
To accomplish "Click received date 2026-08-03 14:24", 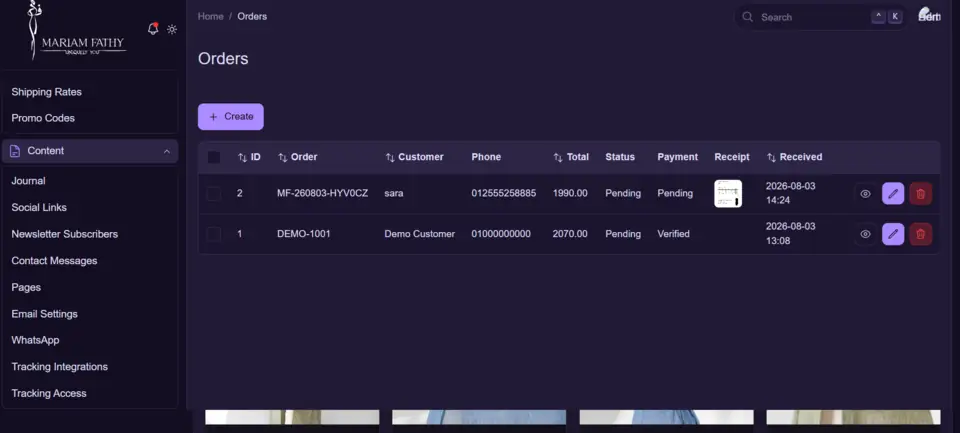I will pyautogui.click(x=790, y=194).
